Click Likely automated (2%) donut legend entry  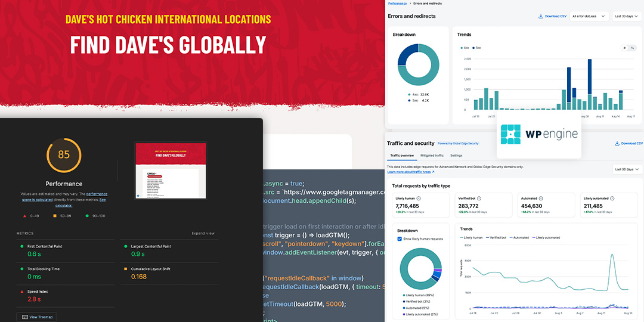[x=420, y=314]
